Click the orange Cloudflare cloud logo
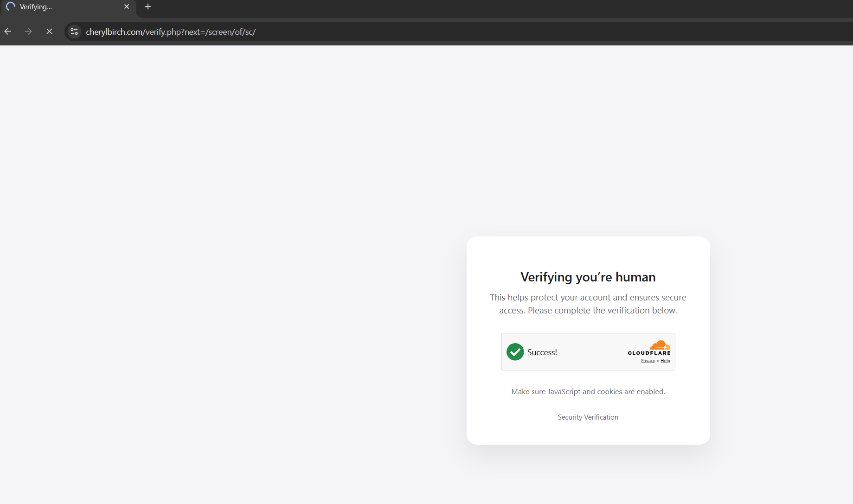 (x=660, y=345)
